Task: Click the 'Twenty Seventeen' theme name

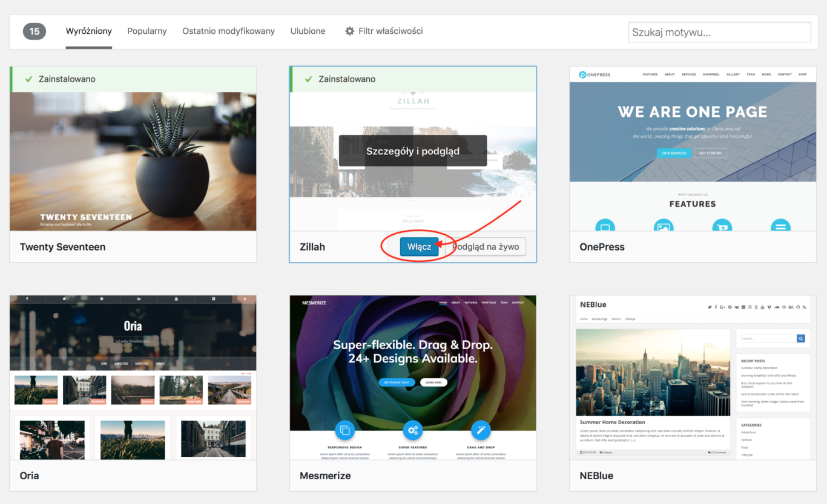Action: point(63,247)
